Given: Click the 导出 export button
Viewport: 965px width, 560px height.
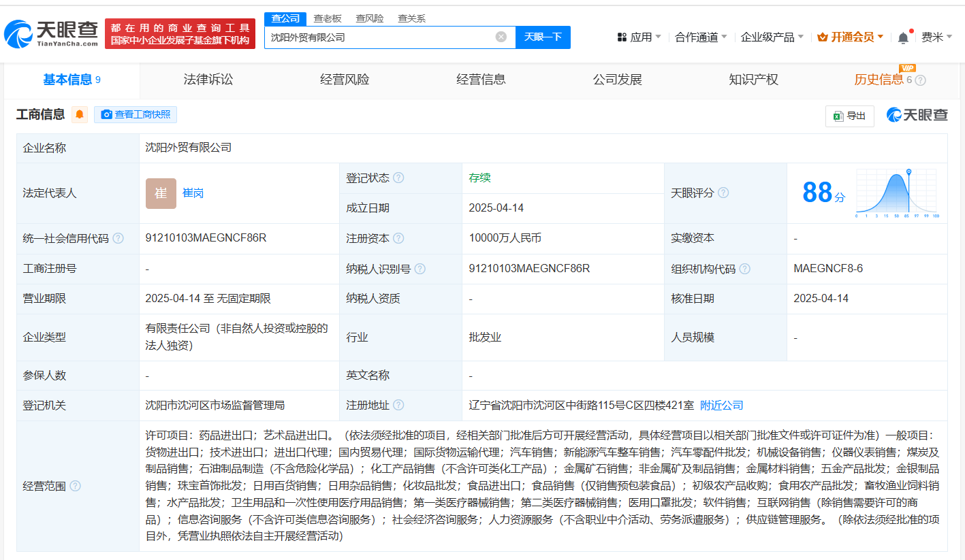Looking at the screenshot, I should pyautogui.click(x=849, y=116).
